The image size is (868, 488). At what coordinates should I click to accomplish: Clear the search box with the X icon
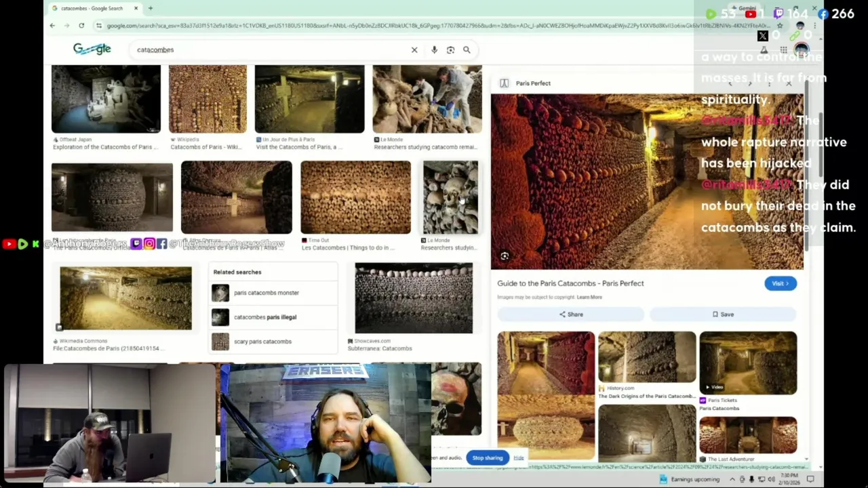coord(414,49)
